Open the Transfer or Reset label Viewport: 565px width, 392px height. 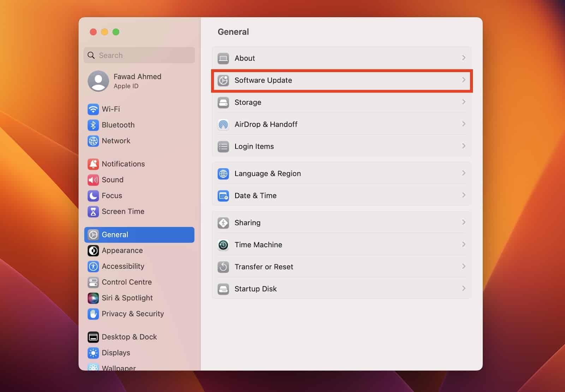(264, 267)
